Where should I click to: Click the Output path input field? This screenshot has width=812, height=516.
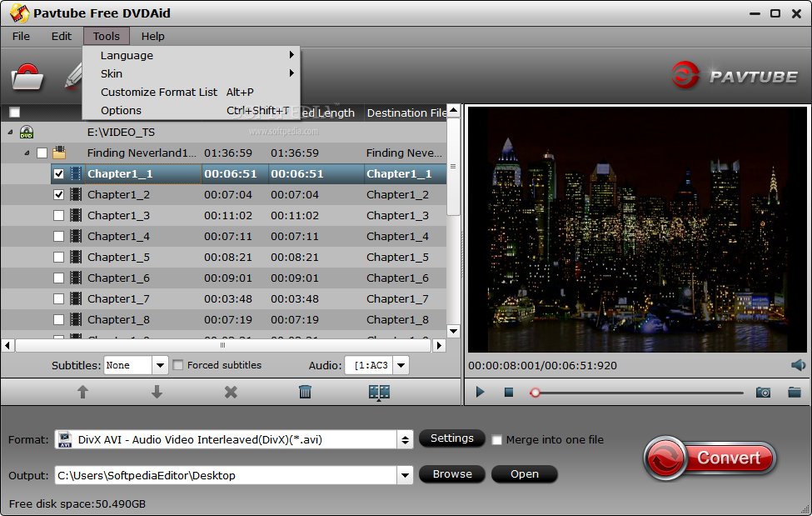pyautogui.click(x=226, y=475)
